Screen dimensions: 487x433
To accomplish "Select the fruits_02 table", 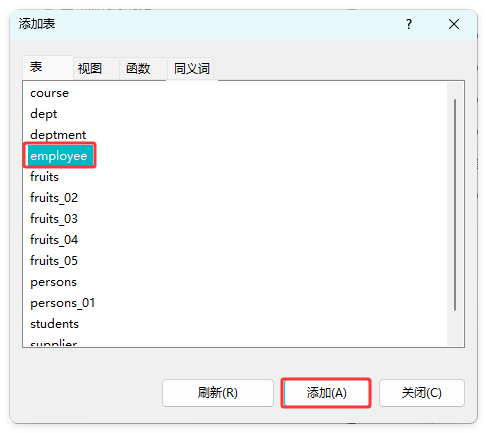I will pos(54,198).
